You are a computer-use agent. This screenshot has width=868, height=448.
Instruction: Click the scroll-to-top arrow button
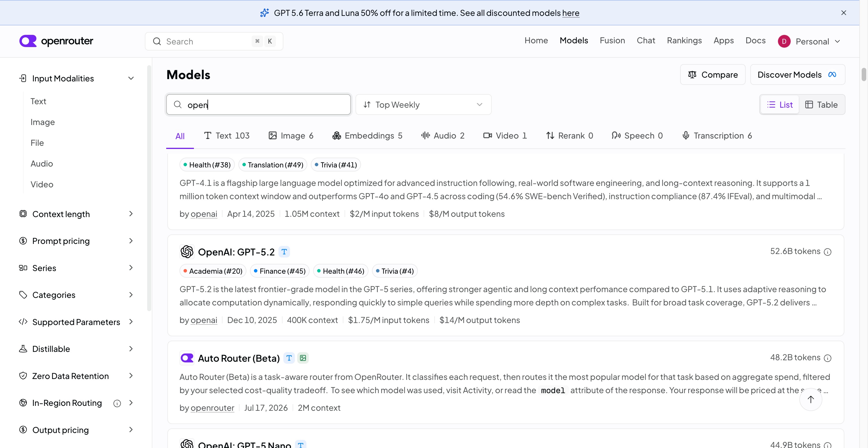click(x=811, y=399)
